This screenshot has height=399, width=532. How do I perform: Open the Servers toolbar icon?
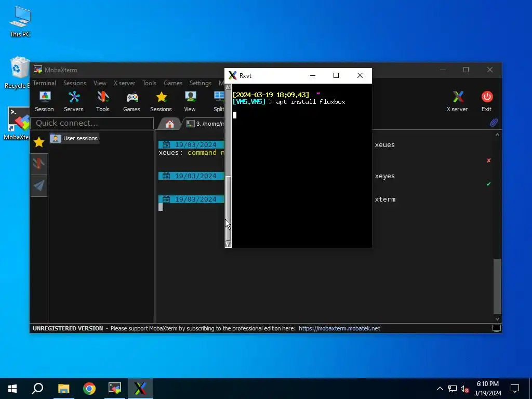point(74,101)
